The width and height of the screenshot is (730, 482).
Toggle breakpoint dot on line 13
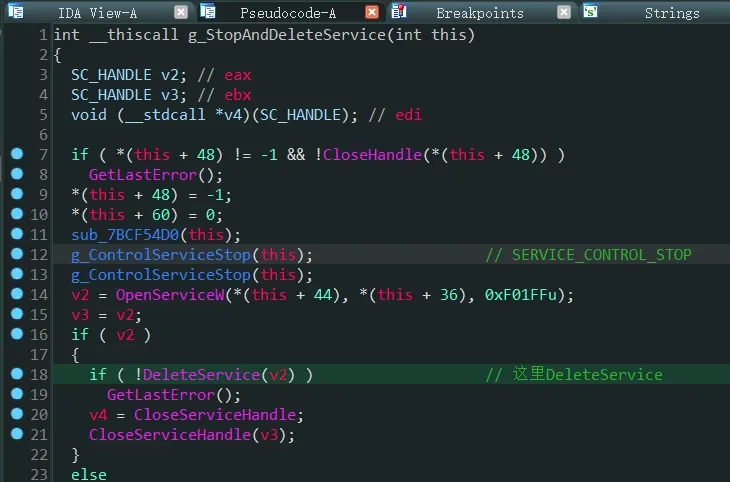coord(17,274)
